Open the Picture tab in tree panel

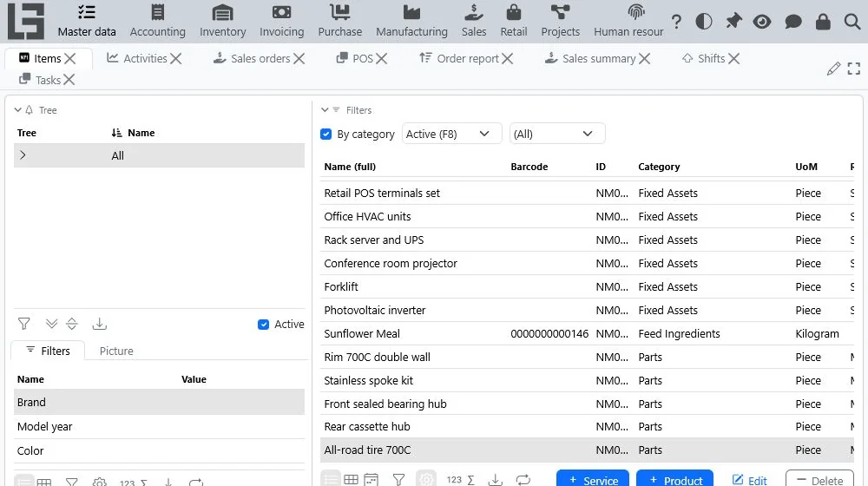(116, 351)
